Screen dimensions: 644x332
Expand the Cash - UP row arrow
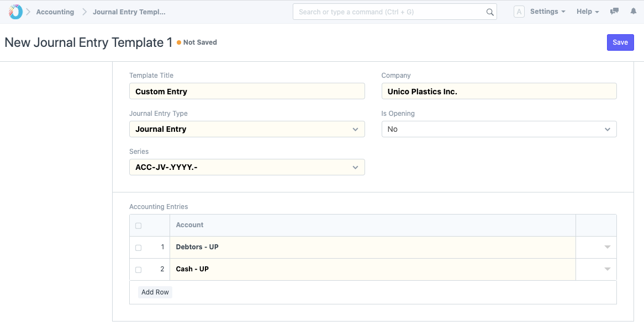[x=607, y=269]
